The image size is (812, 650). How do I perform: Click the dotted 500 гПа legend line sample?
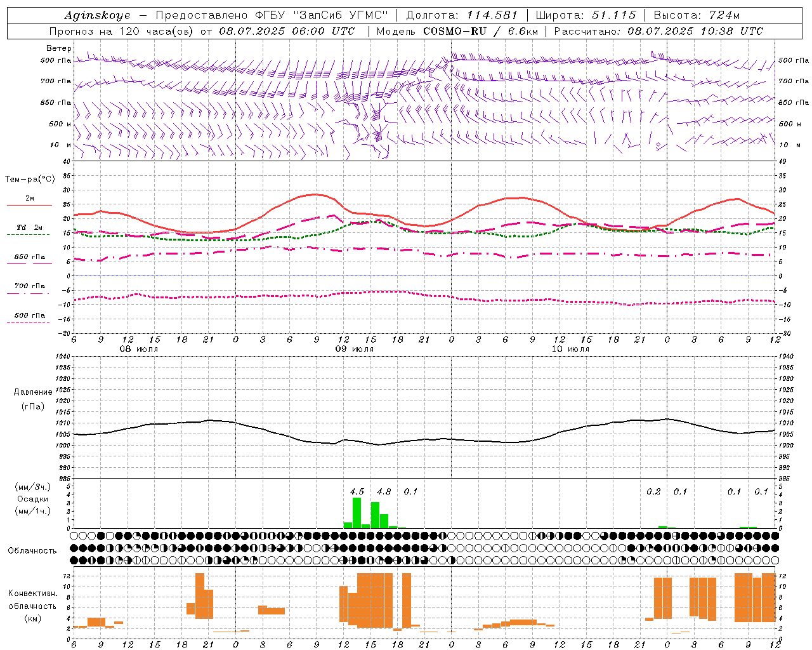tap(29, 323)
